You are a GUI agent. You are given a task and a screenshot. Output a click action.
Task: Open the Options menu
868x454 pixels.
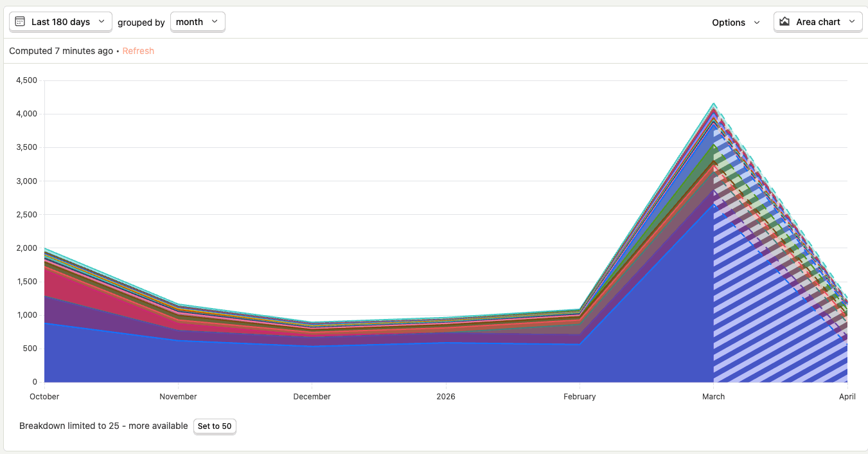click(736, 23)
